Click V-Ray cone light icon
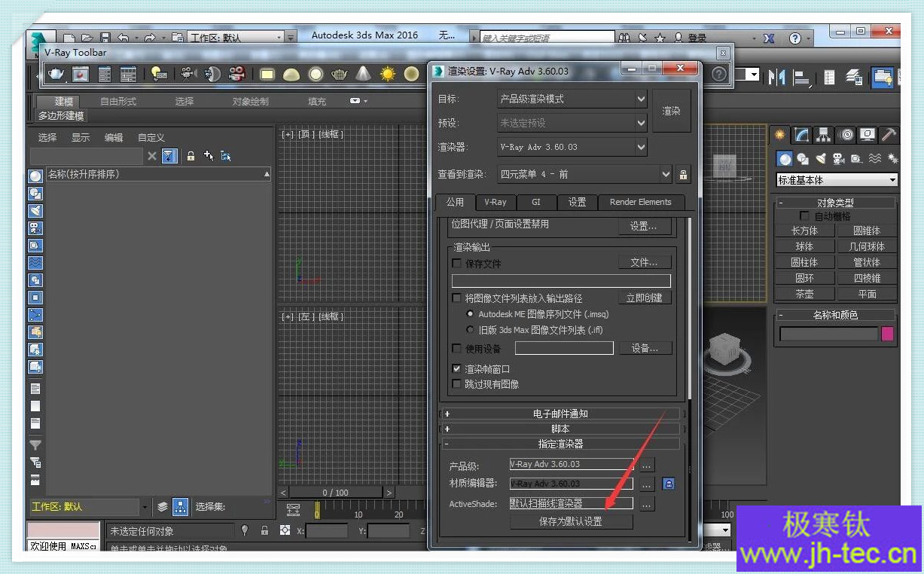924x574 pixels. pyautogui.click(x=364, y=74)
